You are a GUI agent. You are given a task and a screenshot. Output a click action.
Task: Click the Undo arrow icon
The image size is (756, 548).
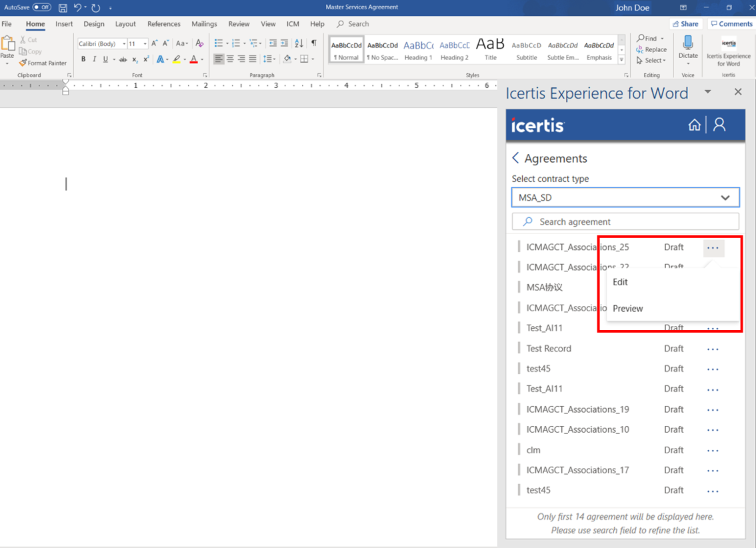(77, 8)
